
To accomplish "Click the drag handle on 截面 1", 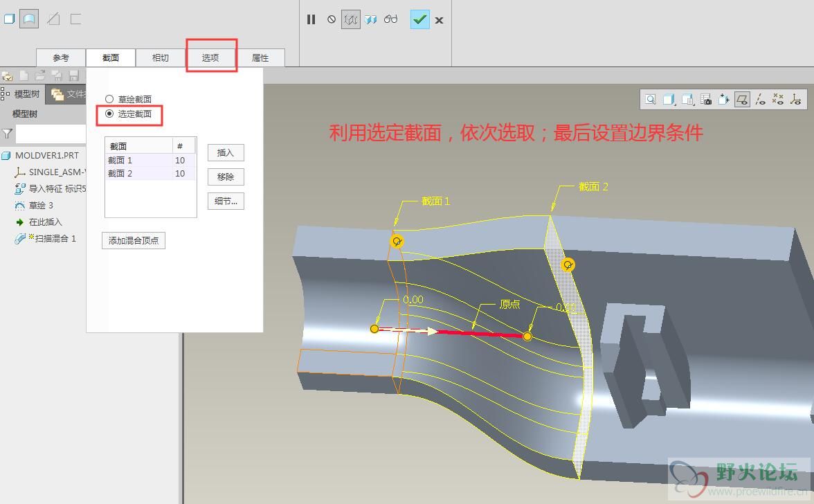I will [x=397, y=242].
